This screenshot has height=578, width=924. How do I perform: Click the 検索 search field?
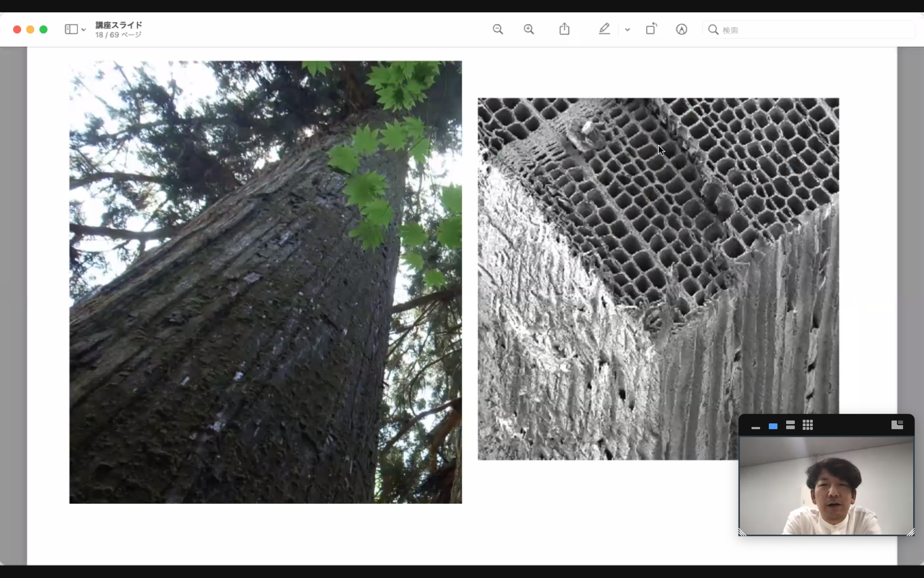(809, 30)
